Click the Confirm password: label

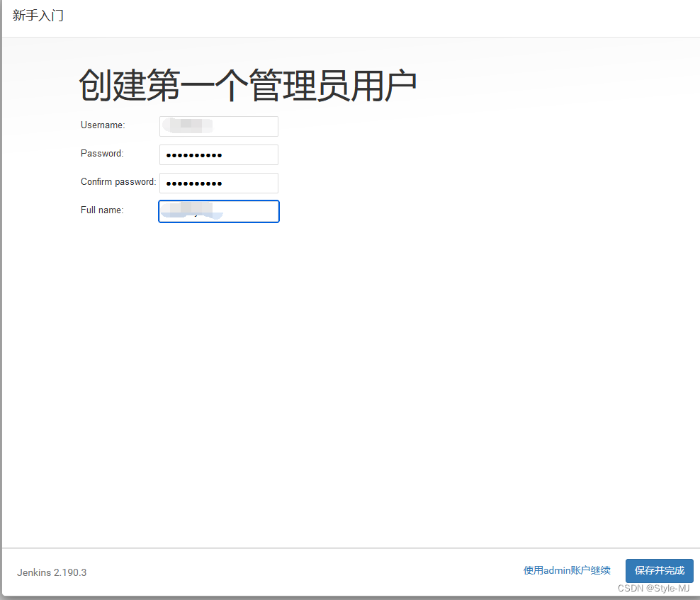[x=118, y=181]
